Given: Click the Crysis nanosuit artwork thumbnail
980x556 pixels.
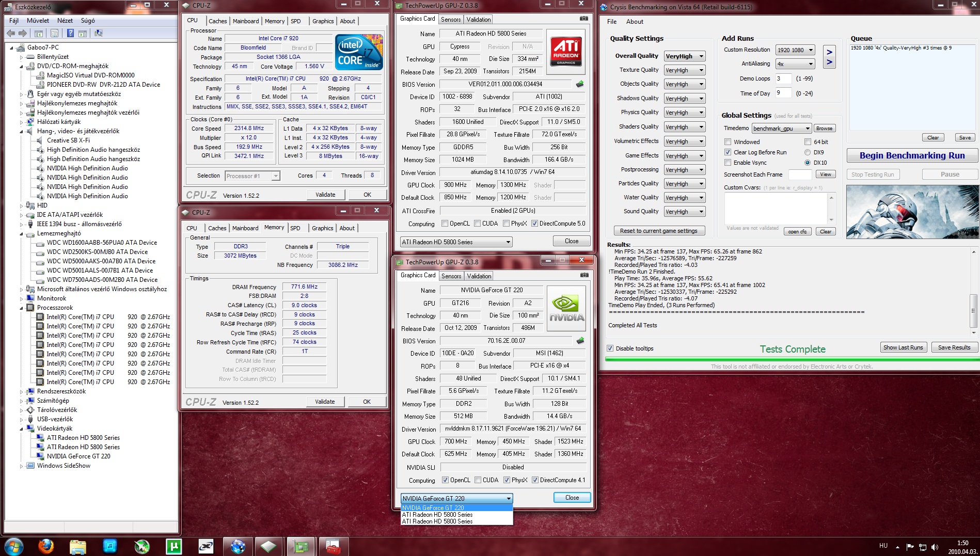Looking at the screenshot, I should point(912,212).
